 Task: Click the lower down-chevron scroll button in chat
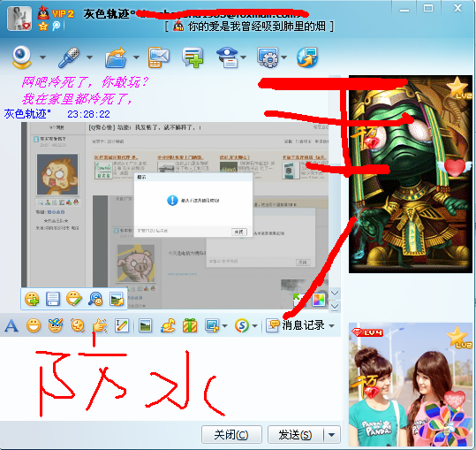tap(335, 306)
